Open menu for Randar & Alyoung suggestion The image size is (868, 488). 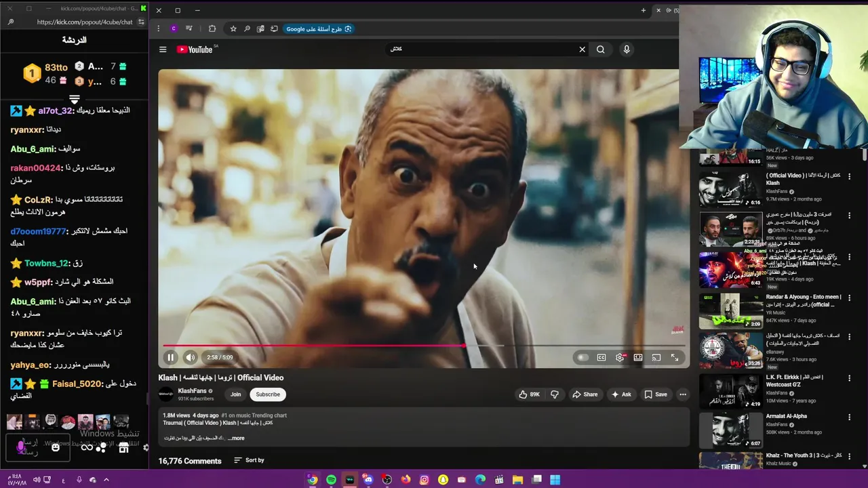[x=849, y=298]
